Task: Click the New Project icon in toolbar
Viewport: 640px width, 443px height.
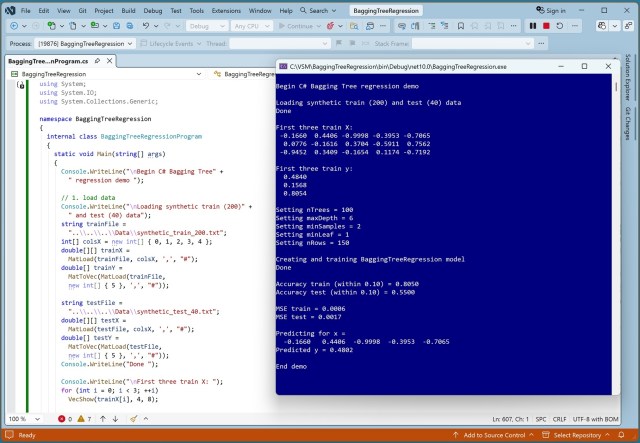Action: click(51, 26)
